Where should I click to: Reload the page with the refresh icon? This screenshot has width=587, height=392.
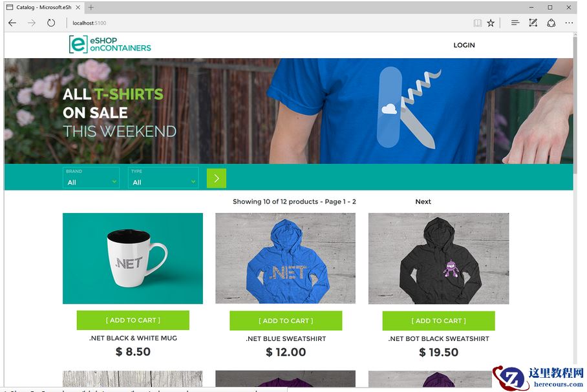tap(51, 23)
